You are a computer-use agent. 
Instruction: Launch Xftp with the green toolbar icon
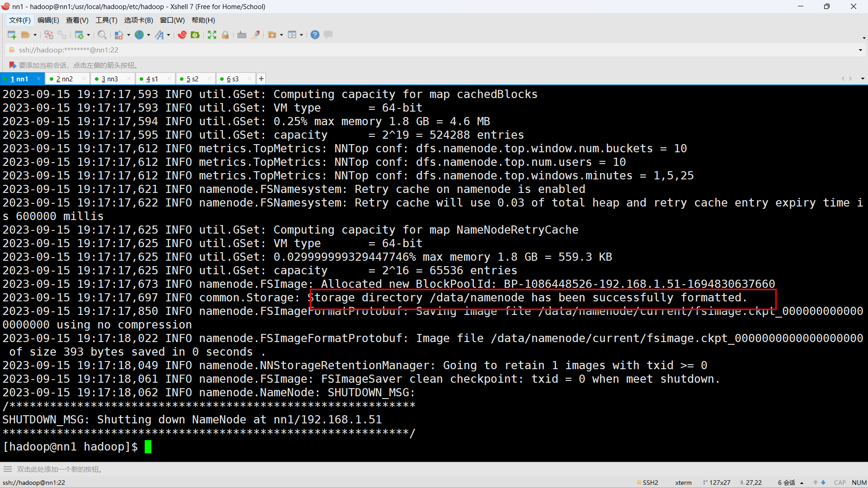(195, 35)
